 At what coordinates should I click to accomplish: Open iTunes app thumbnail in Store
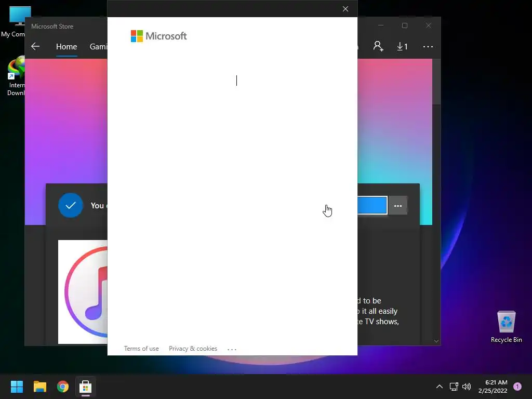coord(83,292)
